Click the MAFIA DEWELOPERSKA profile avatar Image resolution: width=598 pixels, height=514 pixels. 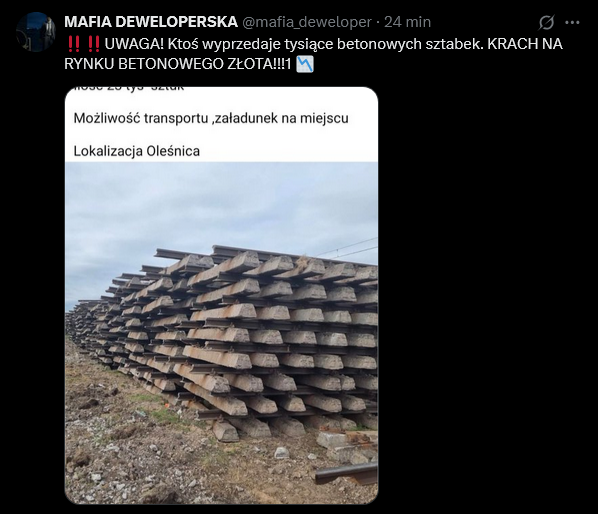[36, 32]
